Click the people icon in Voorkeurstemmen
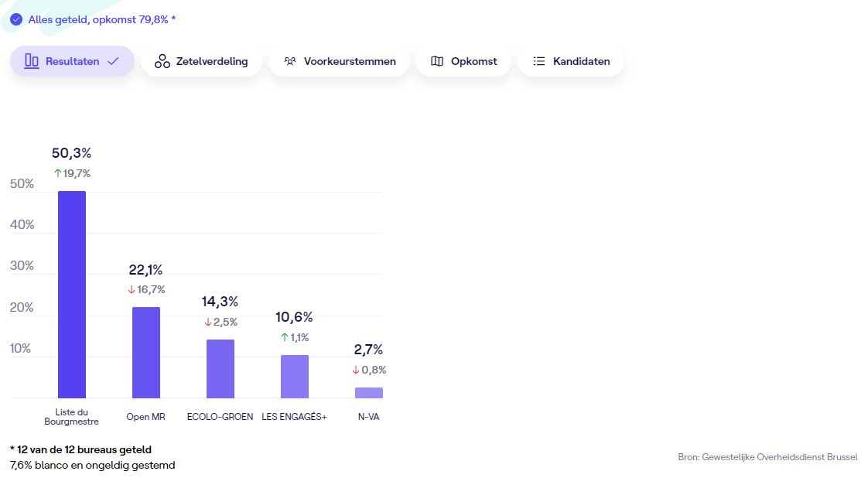 [x=290, y=61]
